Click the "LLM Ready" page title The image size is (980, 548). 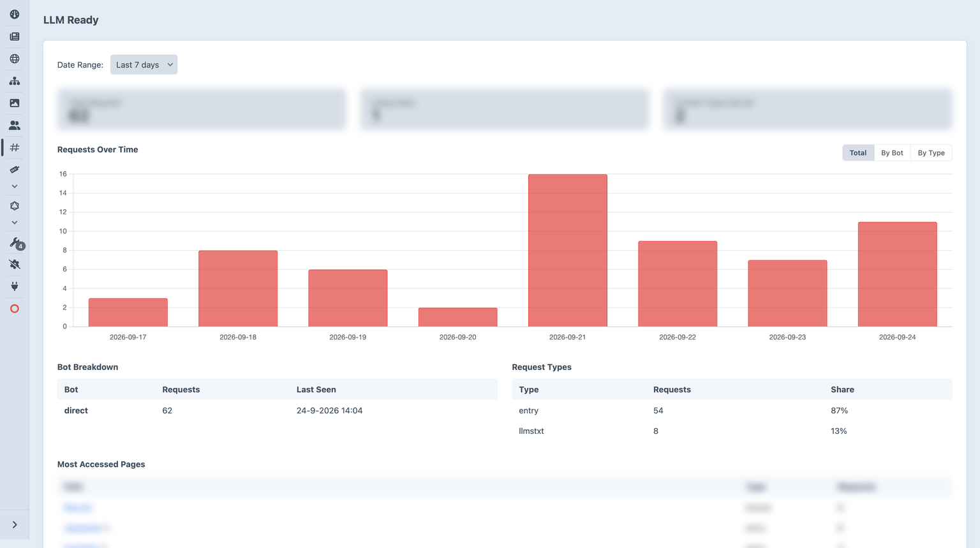(71, 20)
